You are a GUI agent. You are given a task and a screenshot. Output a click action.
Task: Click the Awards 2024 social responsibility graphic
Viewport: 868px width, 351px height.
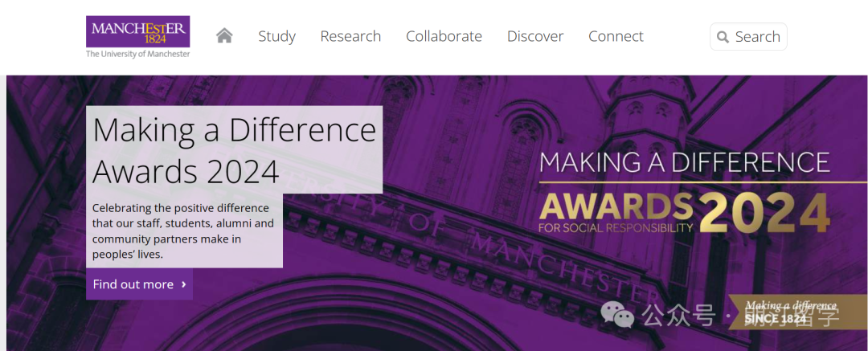click(685, 193)
